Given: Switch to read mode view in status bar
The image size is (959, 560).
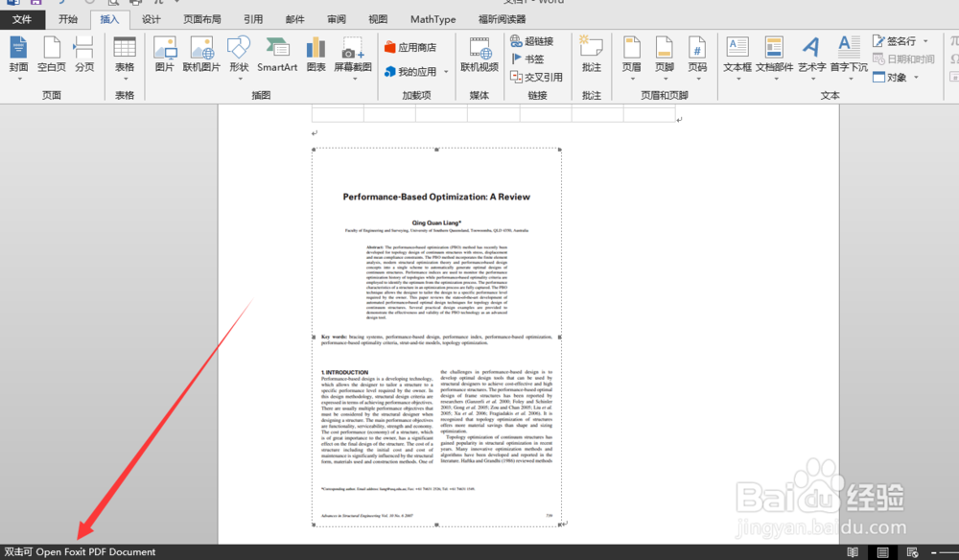Looking at the screenshot, I should coord(853,552).
